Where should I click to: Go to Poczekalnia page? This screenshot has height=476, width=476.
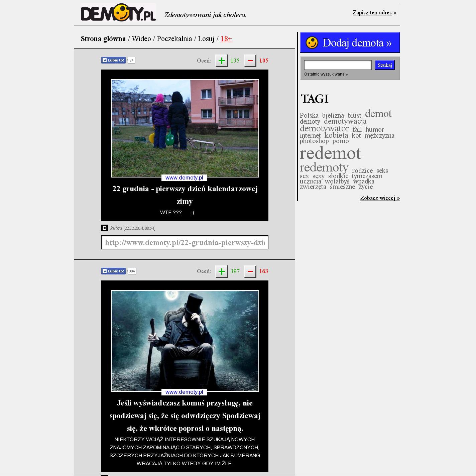174,39
